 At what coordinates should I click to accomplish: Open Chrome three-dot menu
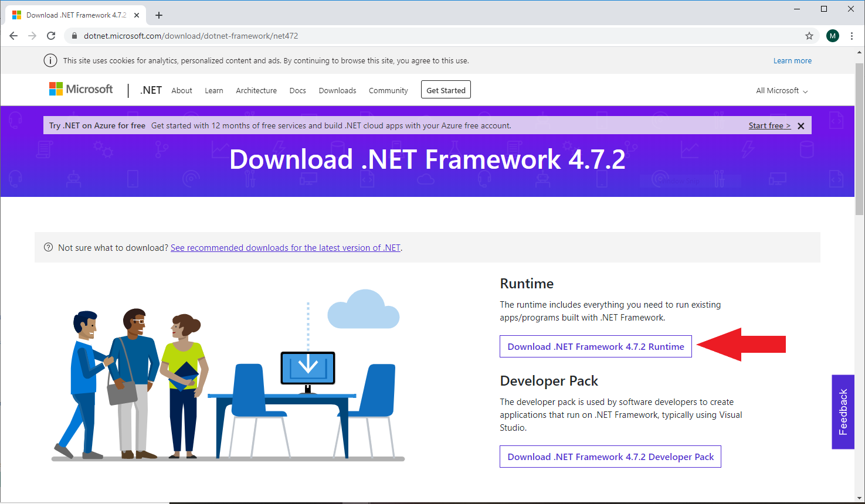pyautogui.click(x=852, y=36)
